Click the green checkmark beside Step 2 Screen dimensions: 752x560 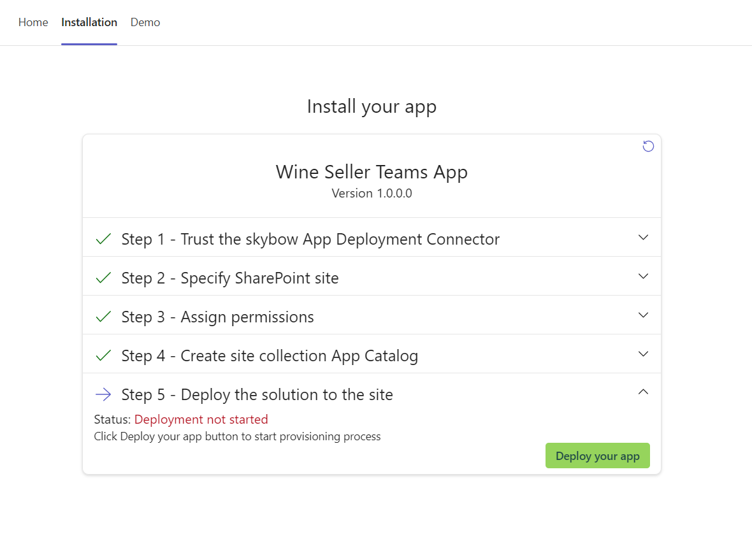103,278
